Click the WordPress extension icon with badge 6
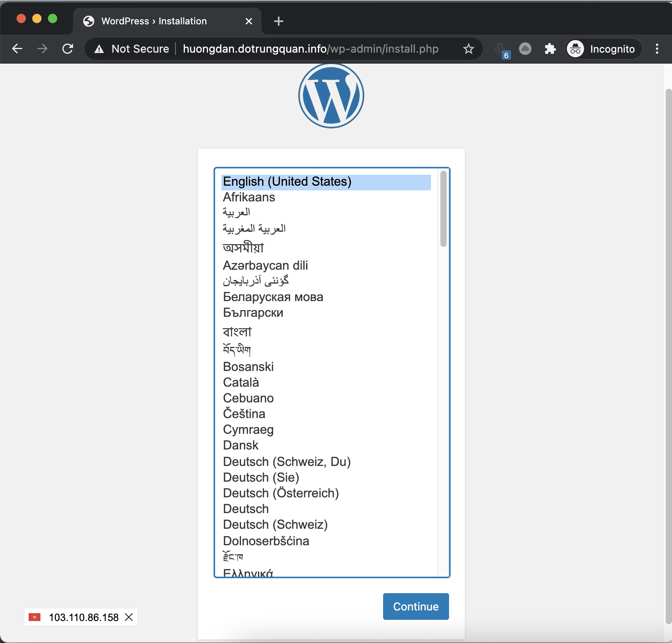Screen dimensions: 672x643 500,48
